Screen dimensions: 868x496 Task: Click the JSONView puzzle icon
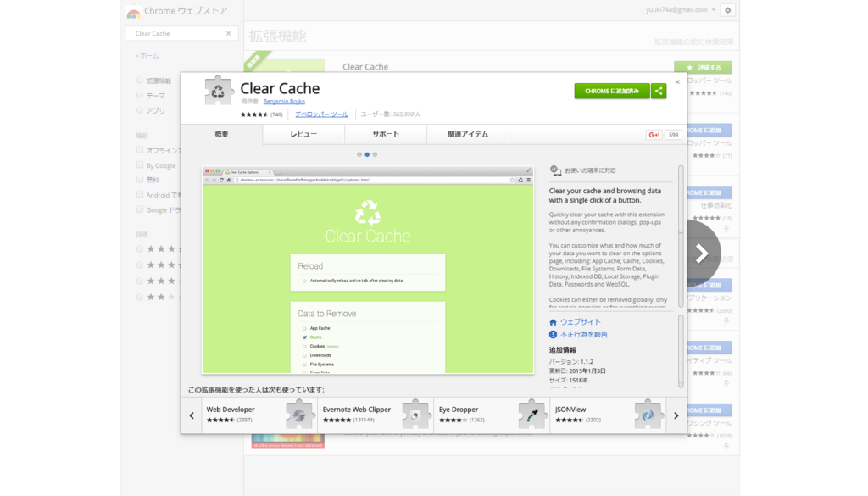coord(648,415)
